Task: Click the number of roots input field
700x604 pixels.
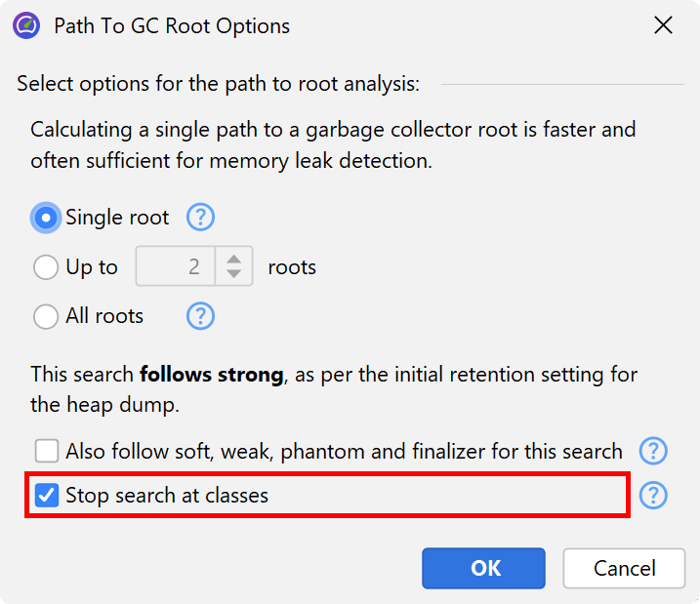Action: pyautogui.click(x=176, y=267)
